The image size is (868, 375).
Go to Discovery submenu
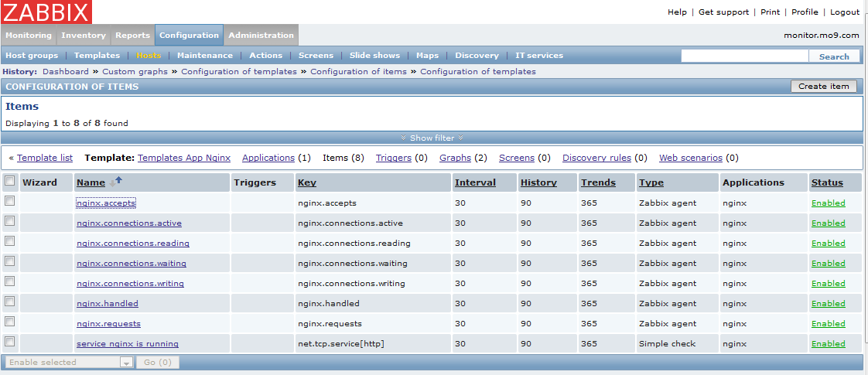tap(477, 56)
